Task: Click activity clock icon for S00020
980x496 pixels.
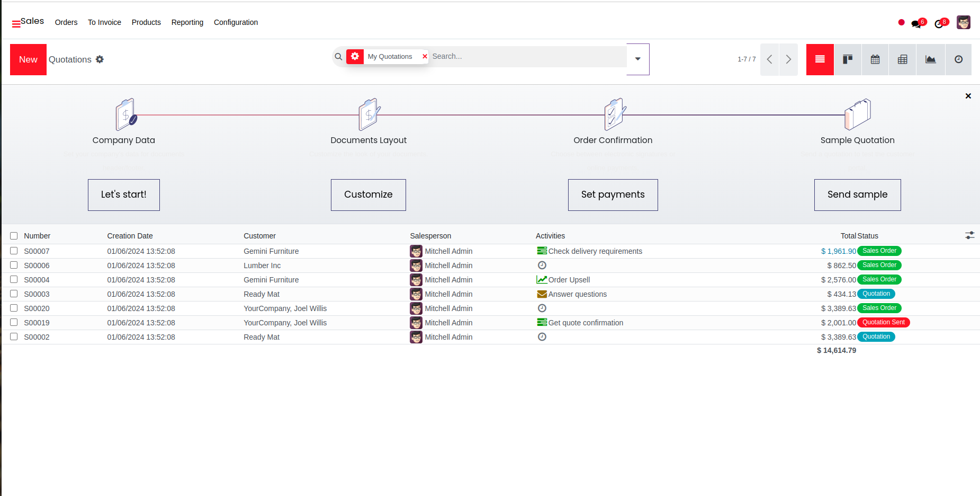Action: tap(542, 308)
